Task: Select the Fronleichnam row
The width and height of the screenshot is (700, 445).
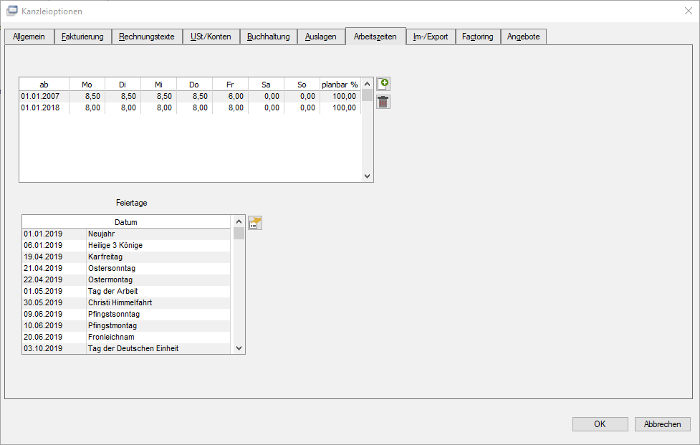Action: pyautogui.click(x=126, y=337)
